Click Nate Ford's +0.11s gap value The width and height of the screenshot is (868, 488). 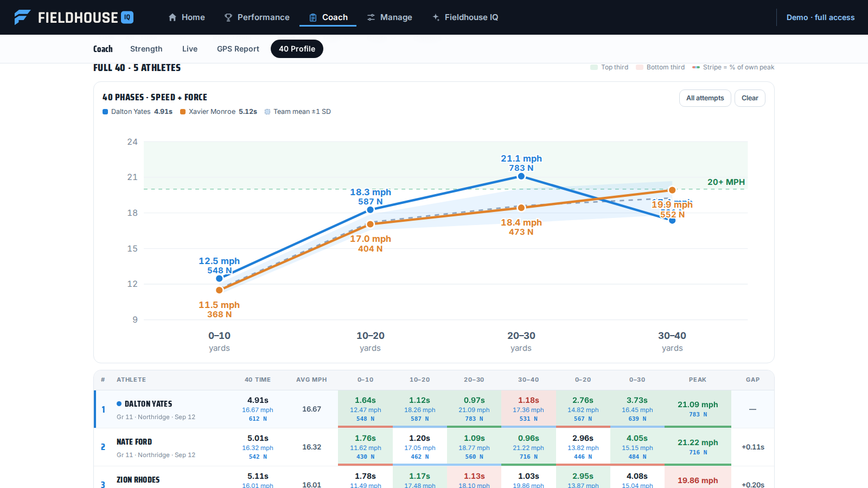[753, 447]
